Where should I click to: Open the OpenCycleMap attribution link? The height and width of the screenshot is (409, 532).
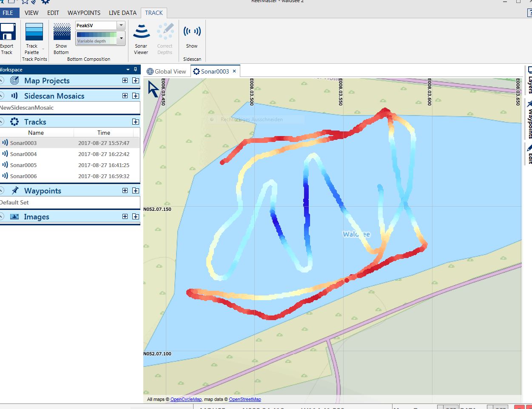pyautogui.click(x=186, y=399)
